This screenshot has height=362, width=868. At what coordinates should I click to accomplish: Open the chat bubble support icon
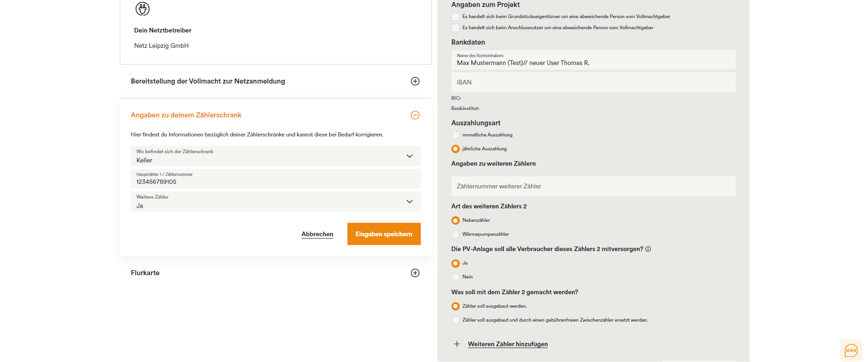[x=851, y=350]
